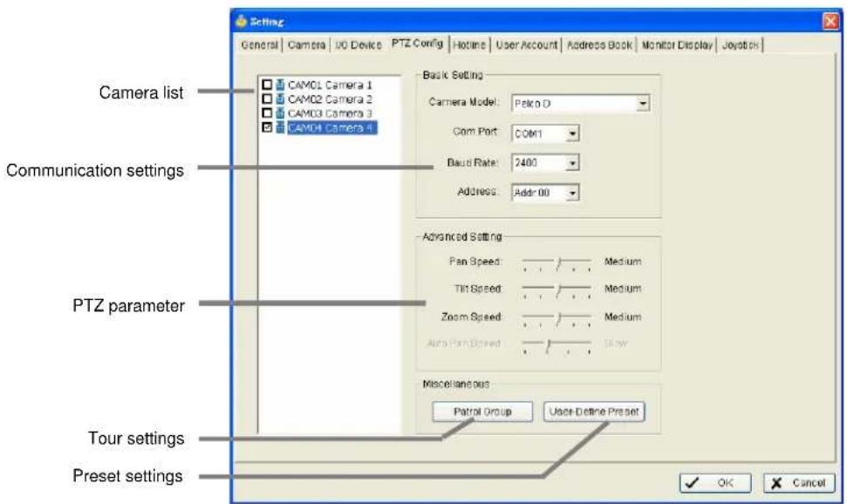
Task: Enable the CAM03 Camera 3 checkbox
Action: tap(267, 112)
